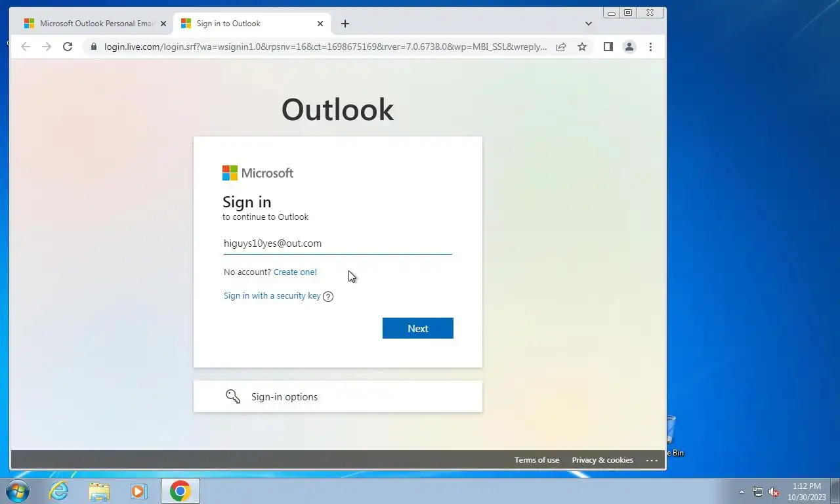840x504 pixels.
Task: Click Sign in with a security key
Action: [272, 295]
